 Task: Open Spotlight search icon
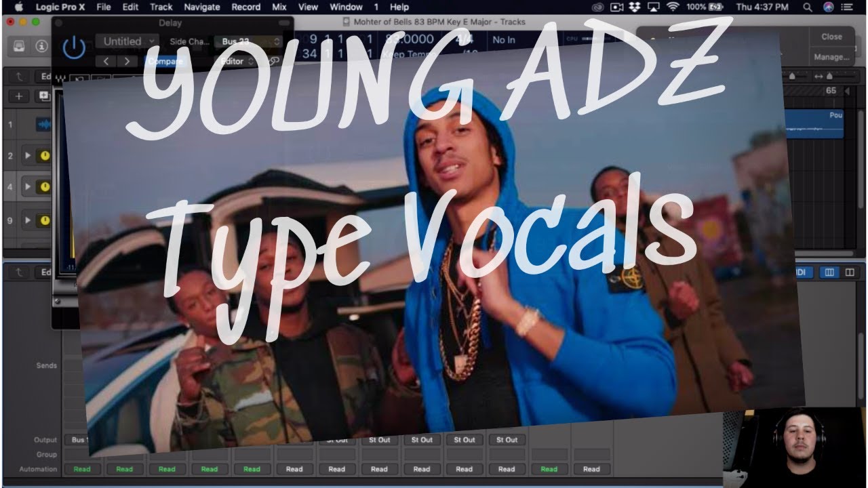pyautogui.click(x=808, y=7)
